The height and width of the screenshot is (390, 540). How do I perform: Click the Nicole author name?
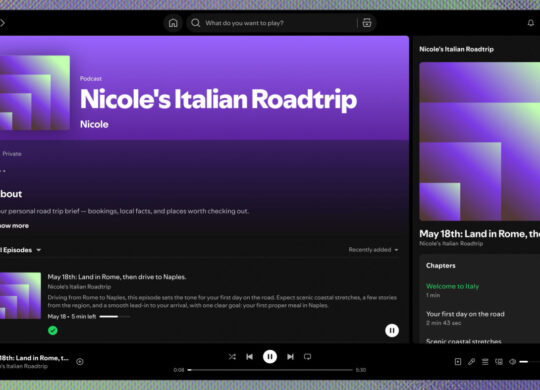point(94,124)
